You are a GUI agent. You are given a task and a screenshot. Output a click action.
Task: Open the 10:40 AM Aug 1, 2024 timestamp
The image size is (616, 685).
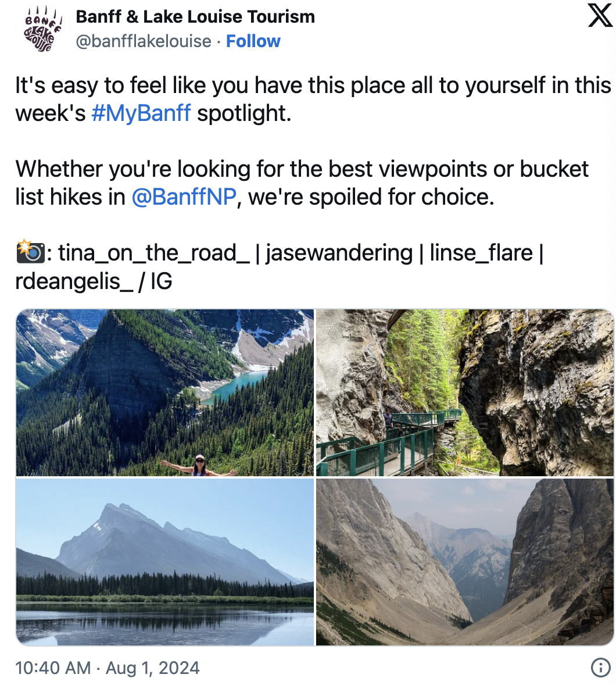click(108, 668)
